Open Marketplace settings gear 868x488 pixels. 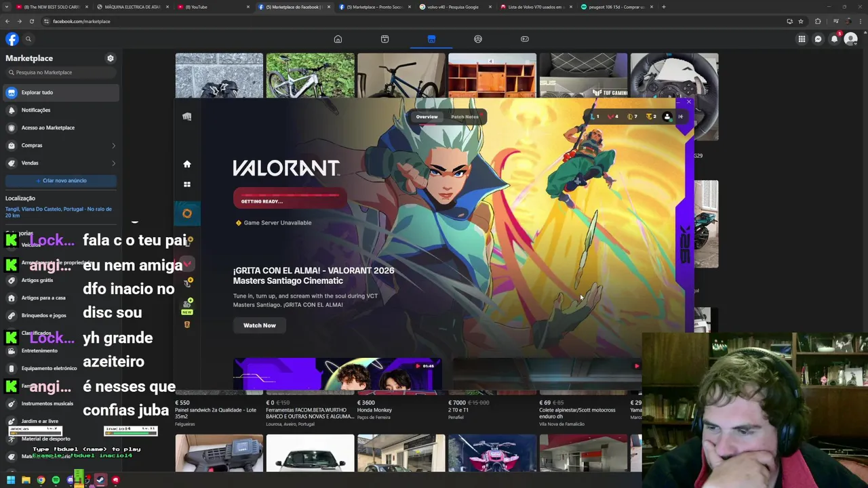[111, 58]
